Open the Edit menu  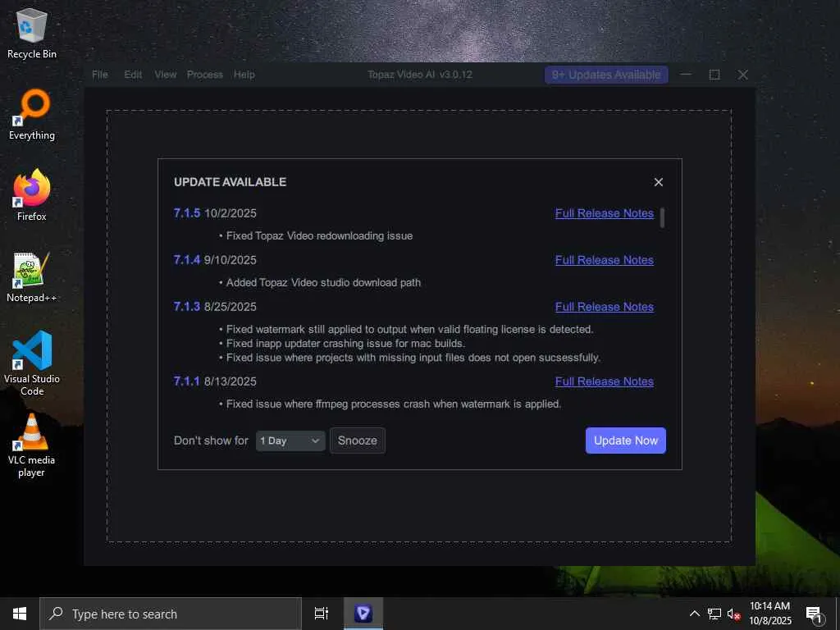click(x=133, y=75)
